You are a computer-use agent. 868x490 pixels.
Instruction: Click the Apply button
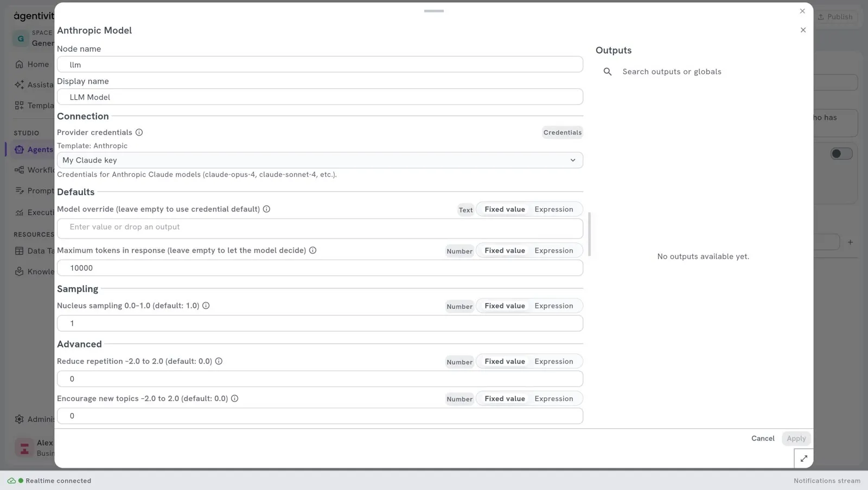pyautogui.click(x=796, y=439)
